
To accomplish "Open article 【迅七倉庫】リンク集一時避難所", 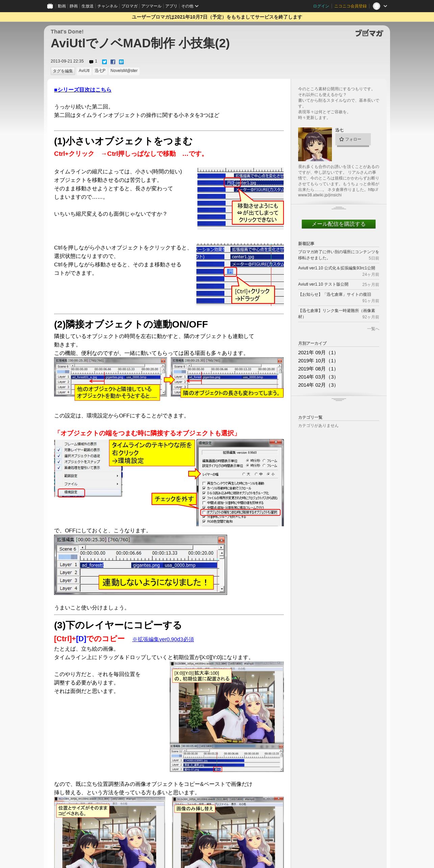I will tap(337, 314).
